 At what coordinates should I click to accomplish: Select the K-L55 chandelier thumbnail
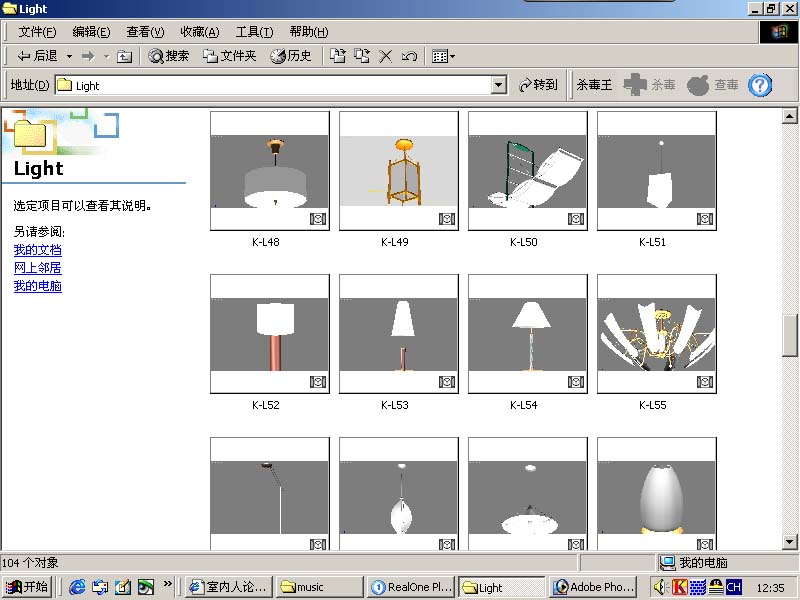656,335
